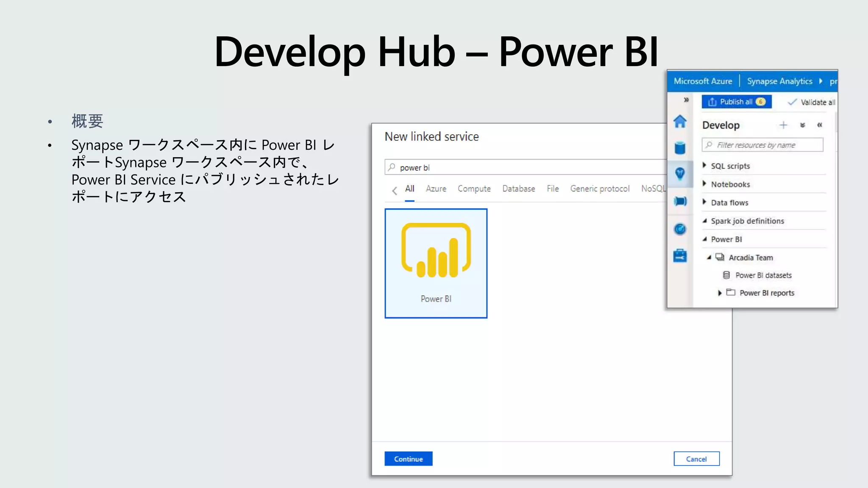Expand the SQL scripts node
This screenshot has height=488, width=868.
[x=704, y=165]
